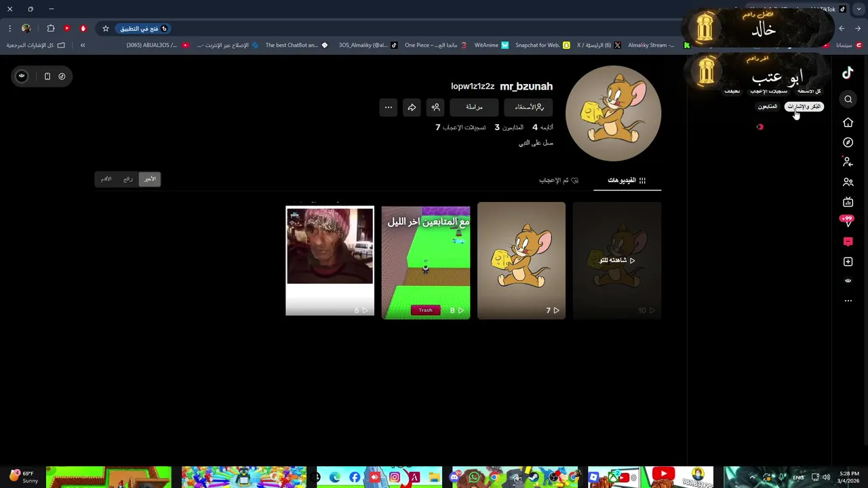Open Instagram from the taskbar
This screenshot has height=488, width=868.
(395, 477)
